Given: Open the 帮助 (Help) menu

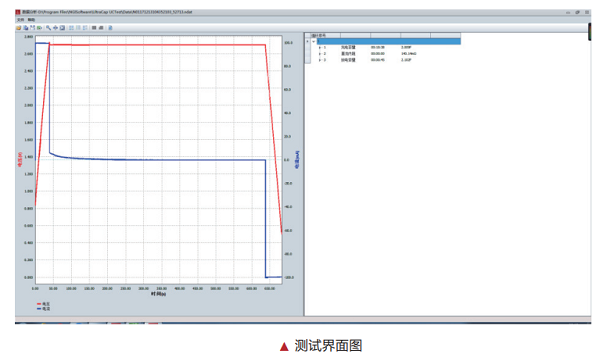Looking at the screenshot, I should click(31, 20).
